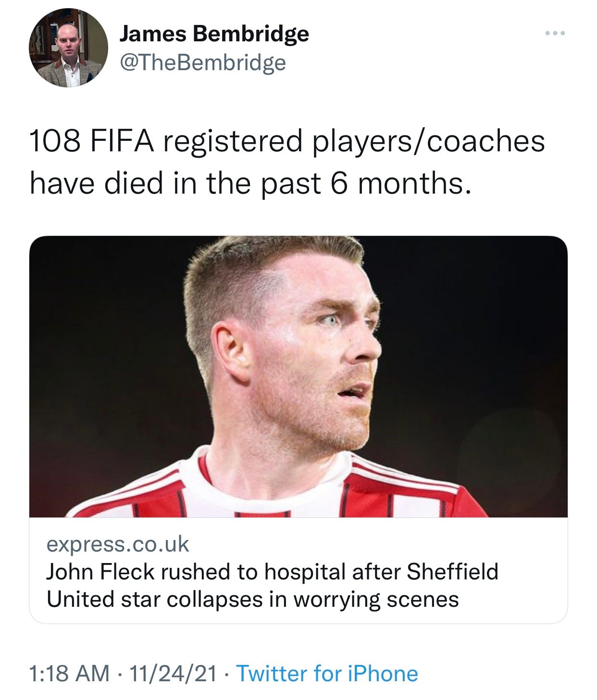Image resolution: width=597 pixels, height=700 pixels.
Task: Open James Bembridge's profile picture
Action: point(68,48)
